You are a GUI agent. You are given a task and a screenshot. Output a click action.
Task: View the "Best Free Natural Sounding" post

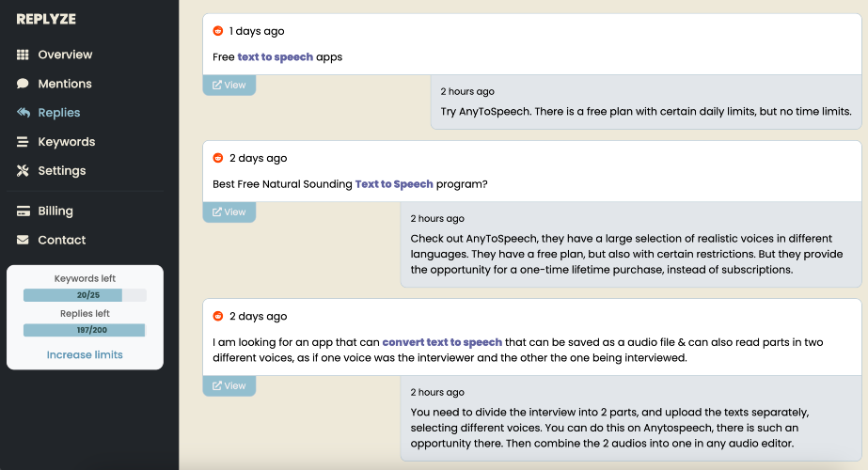coord(229,211)
